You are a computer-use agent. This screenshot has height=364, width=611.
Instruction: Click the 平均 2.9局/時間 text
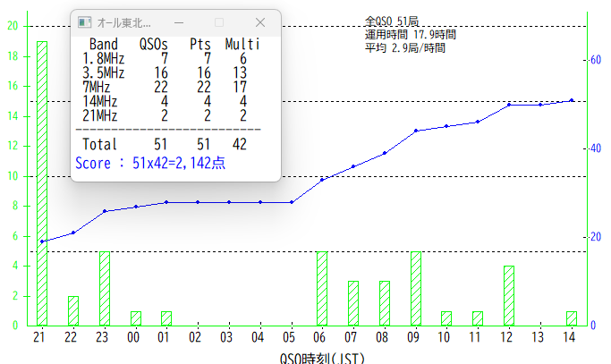405,47
